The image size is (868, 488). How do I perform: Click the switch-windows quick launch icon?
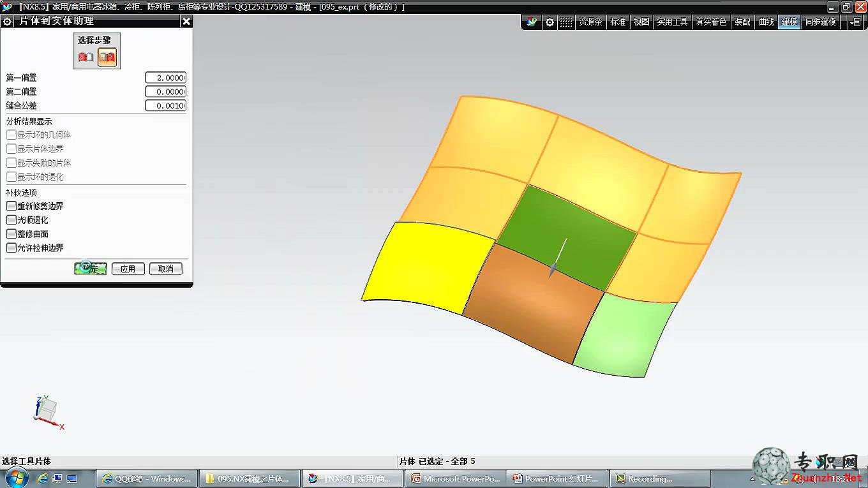72,478
